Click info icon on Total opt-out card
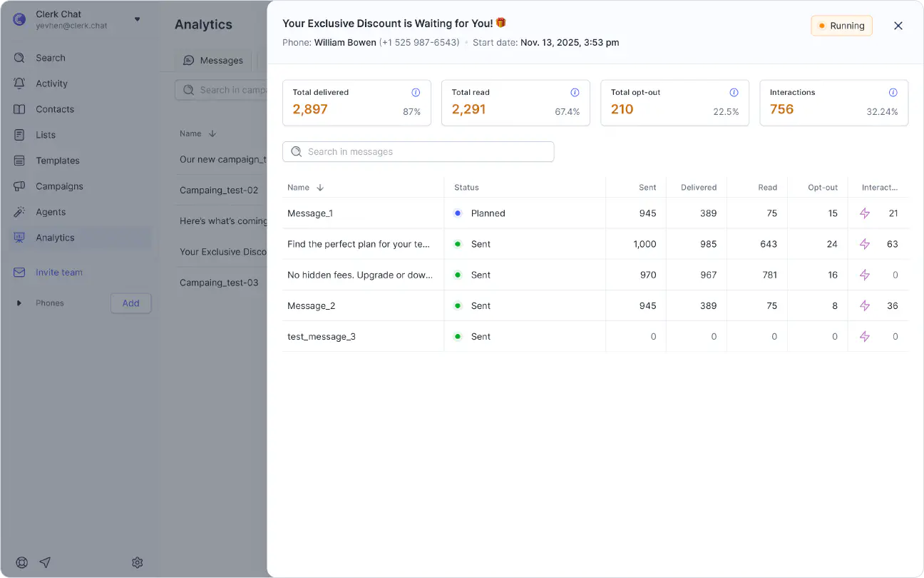Image resolution: width=924 pixels, height=578 pixels. pos(734,93)
